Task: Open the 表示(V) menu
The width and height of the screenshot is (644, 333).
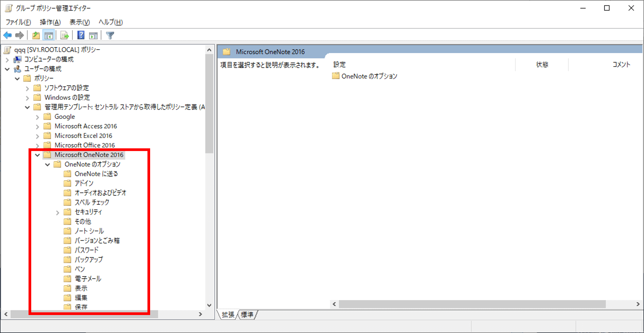Action: coord(80,22)
